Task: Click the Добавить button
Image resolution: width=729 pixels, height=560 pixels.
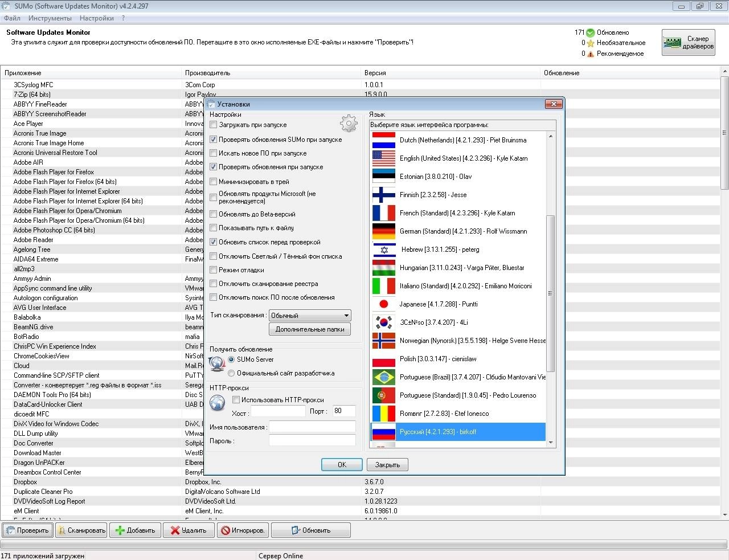Action: (x=135, y=530)
